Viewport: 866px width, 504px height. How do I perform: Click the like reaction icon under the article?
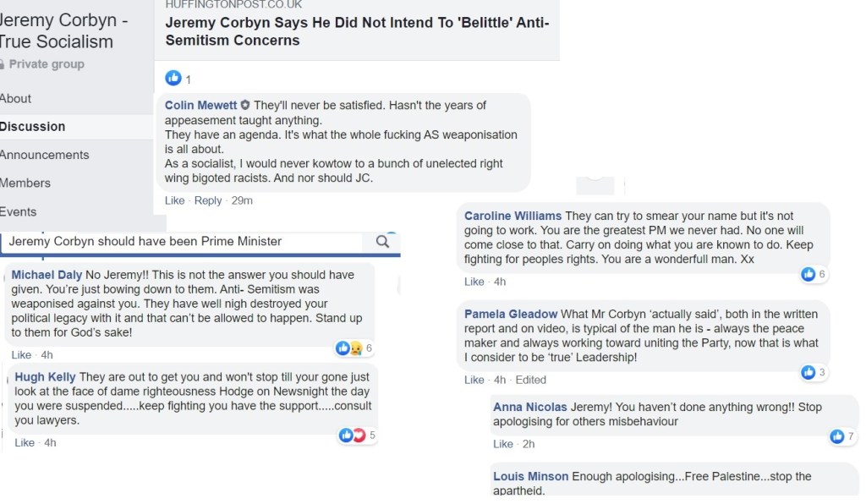173,79
